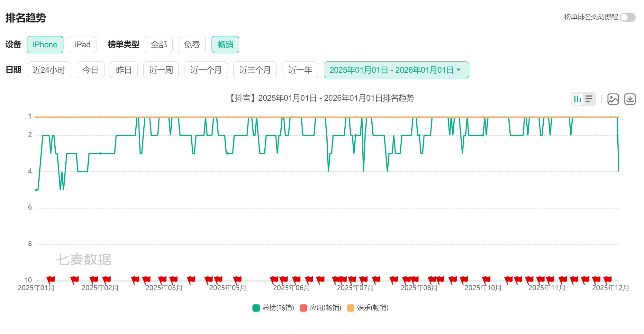
Task: Save chart as image icon
Action: click(x=613, y=99)
